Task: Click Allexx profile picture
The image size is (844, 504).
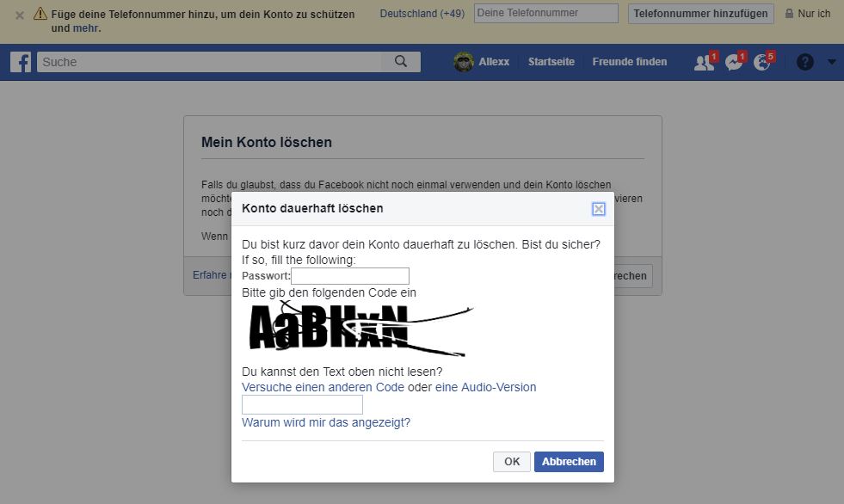Action: pyautogui.click(x=464, y=62)
